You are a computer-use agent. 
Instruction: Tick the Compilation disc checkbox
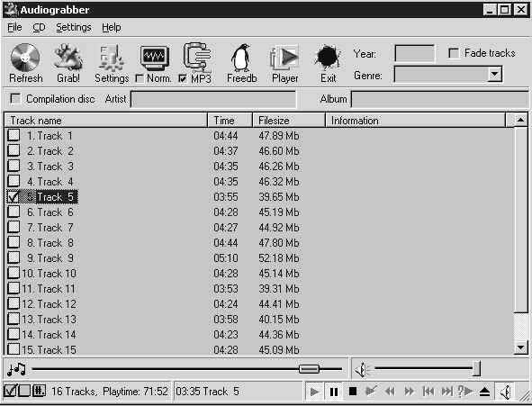point(15,99)
